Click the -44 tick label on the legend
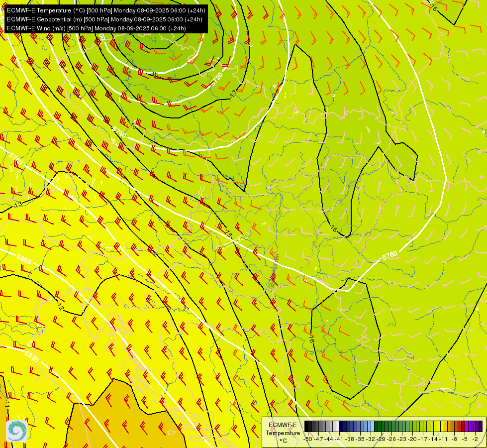487x448 pixels. tap(329, 440)
